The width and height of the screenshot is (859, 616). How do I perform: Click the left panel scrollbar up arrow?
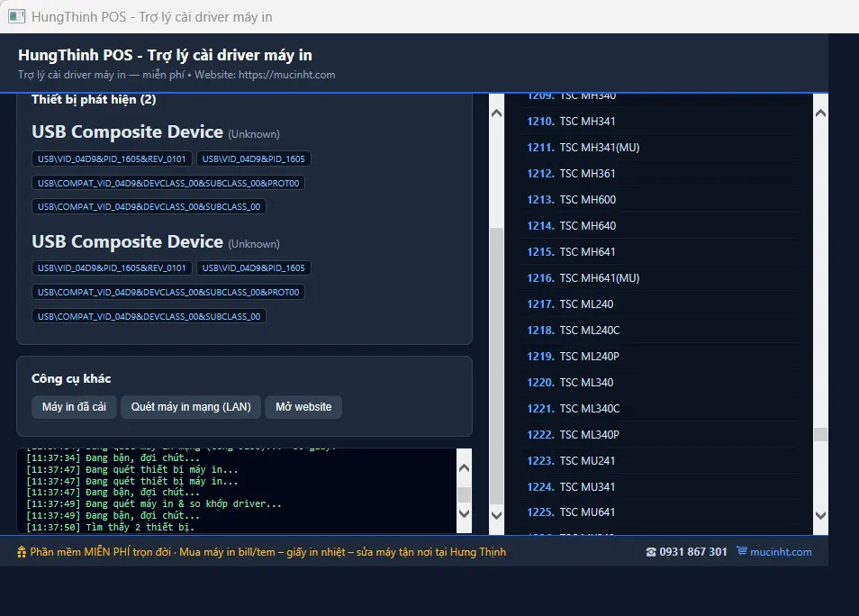coord(496,113)
